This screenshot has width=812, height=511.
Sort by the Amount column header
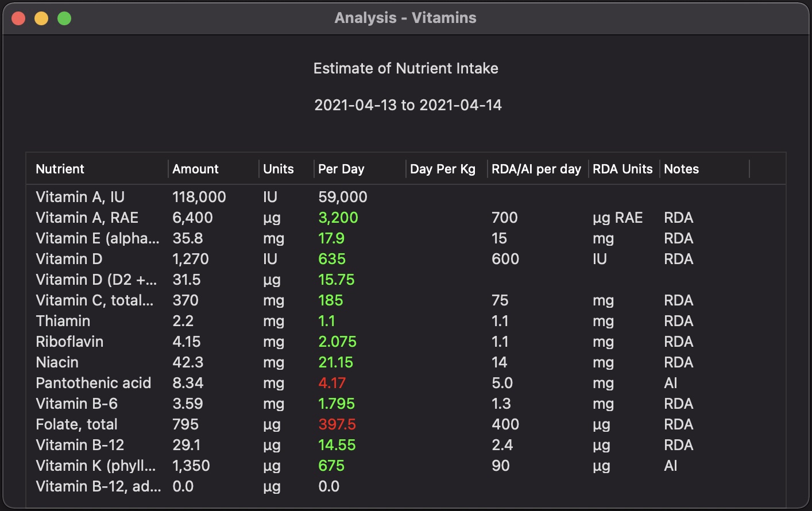195,169
